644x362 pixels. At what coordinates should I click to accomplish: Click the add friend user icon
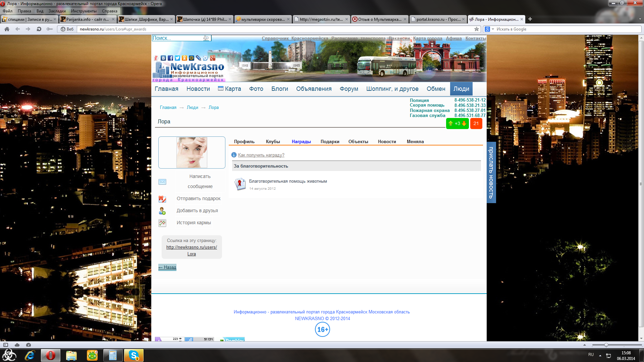(162, 211)
